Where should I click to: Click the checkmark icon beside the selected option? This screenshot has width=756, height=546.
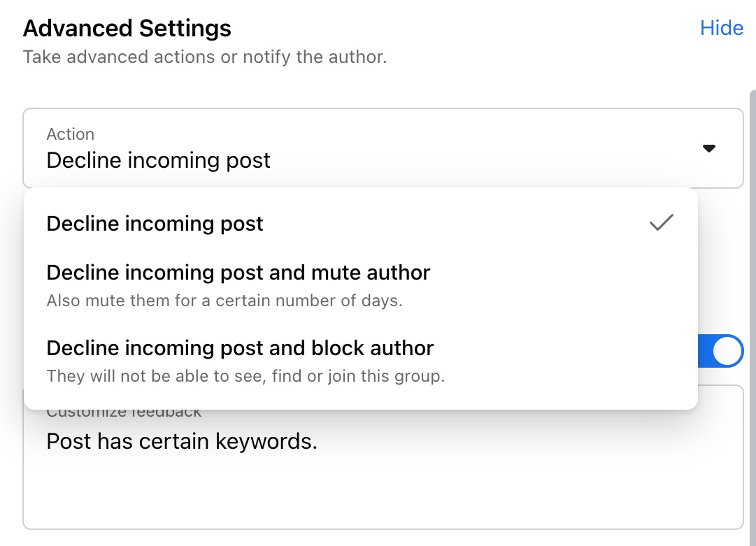661,222
